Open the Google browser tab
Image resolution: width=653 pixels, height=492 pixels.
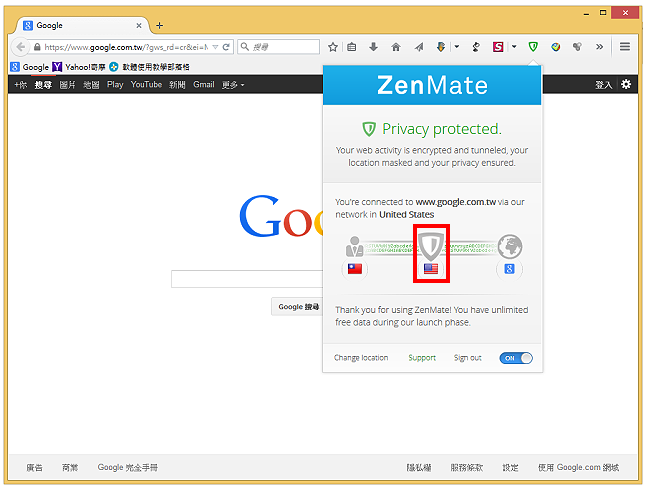pos(81,25)
